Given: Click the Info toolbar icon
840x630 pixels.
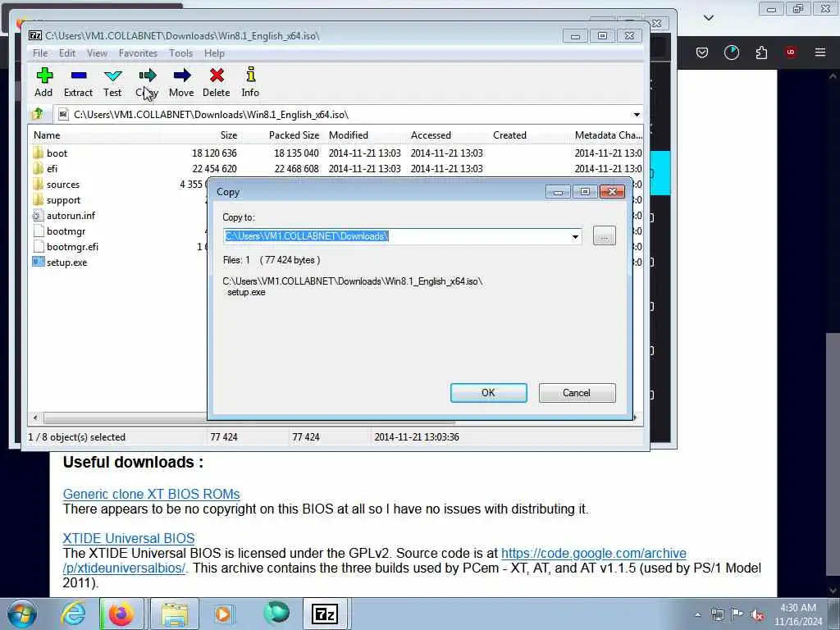Looking at the screenshot, I should (x=250, y=75).
